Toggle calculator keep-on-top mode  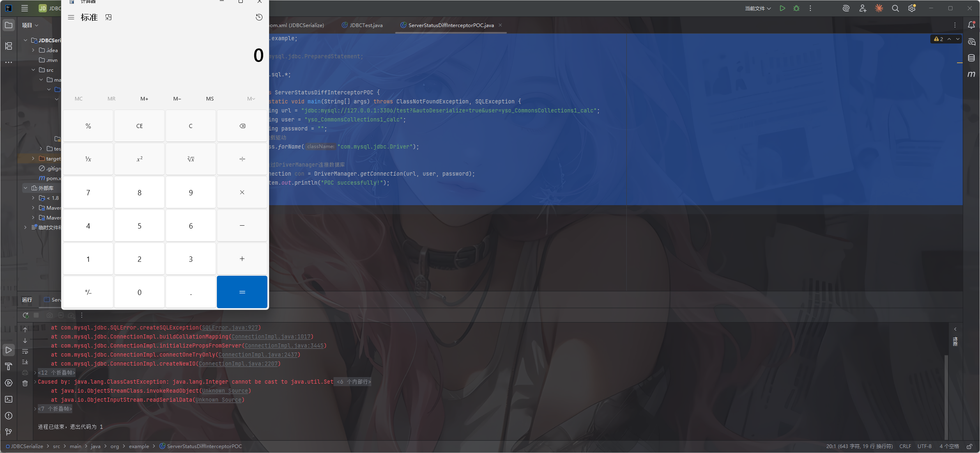point(108,17)
